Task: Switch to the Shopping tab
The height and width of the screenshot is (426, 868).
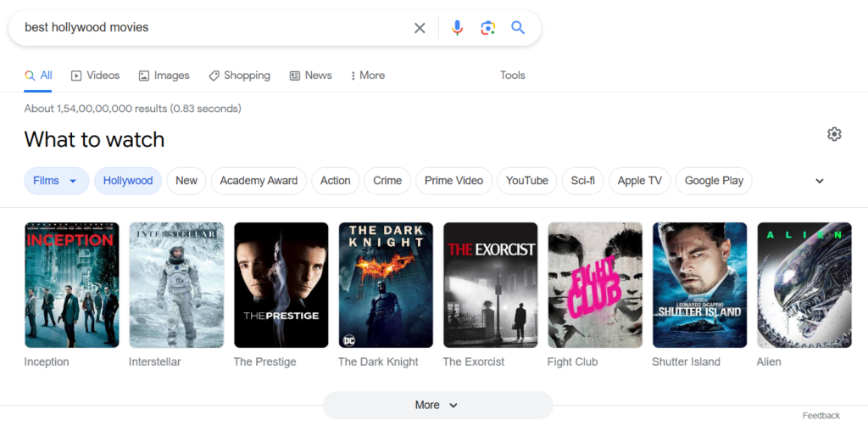Action: pos(239,76)
